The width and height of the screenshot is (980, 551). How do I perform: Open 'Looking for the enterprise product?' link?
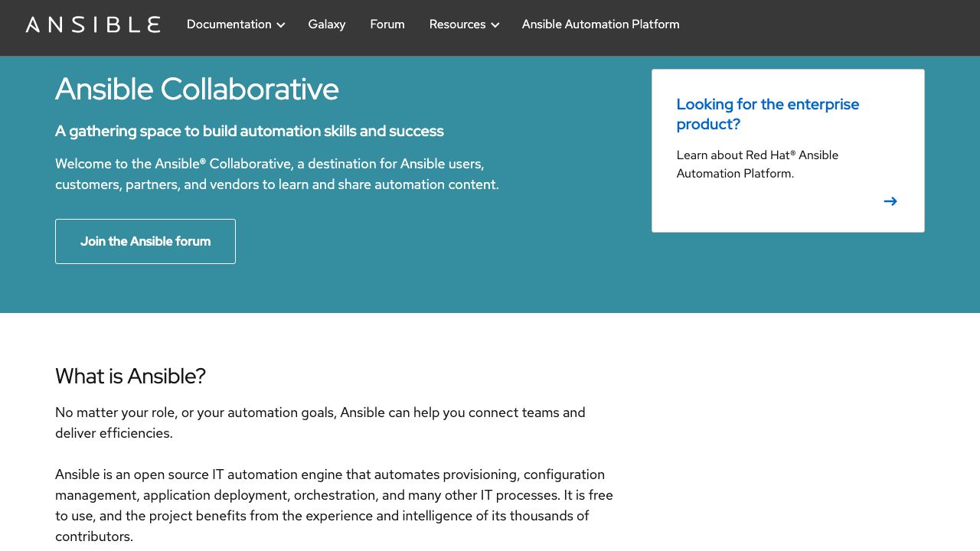coord(768,114)
